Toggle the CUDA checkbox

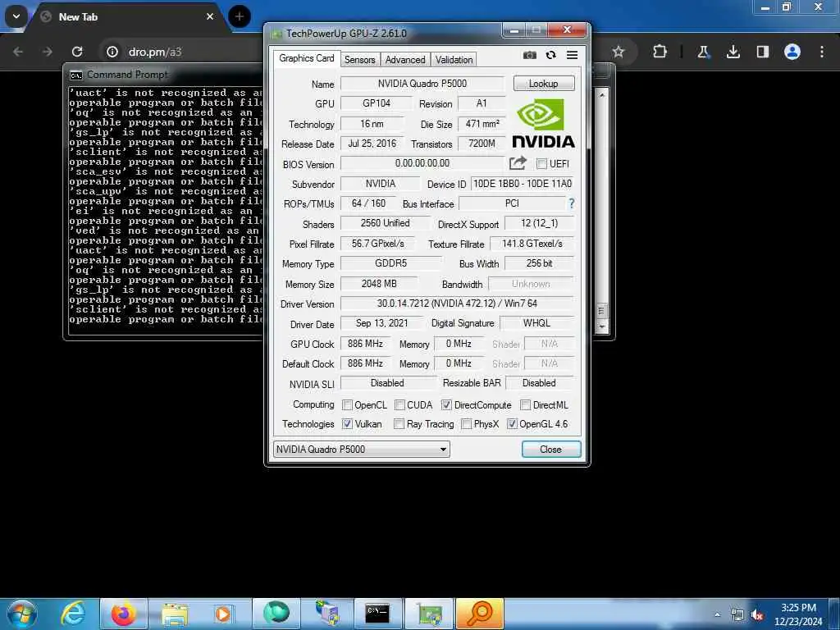tap(399, 405)
